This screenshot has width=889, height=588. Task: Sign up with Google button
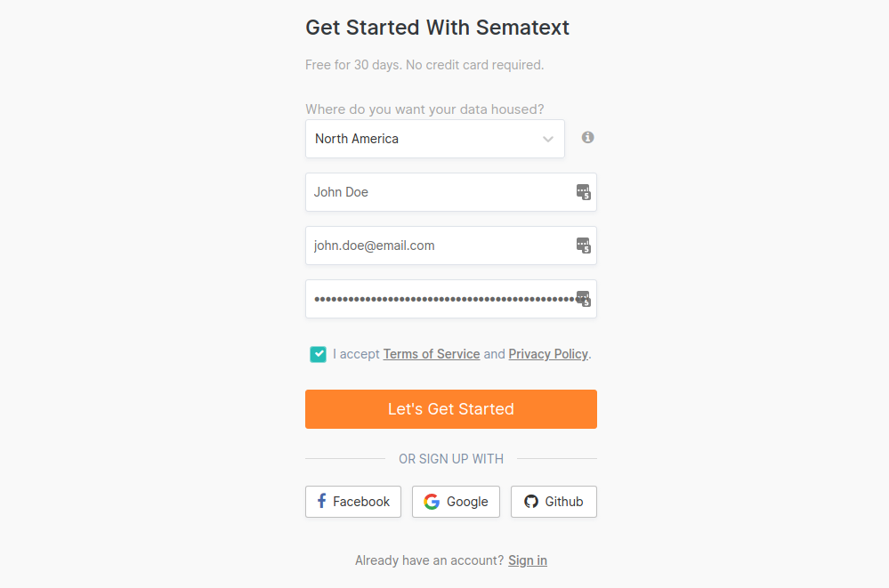[456, 501]
